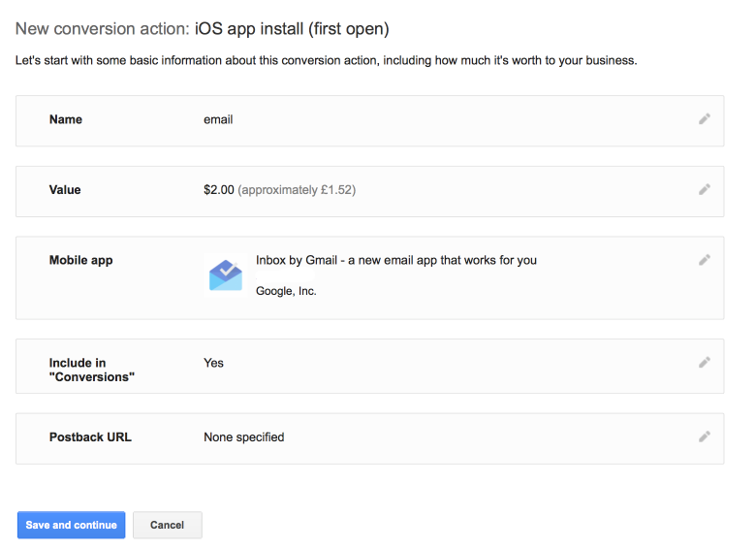The height and width of the screenshot is (549, 756).
Task: Click the "New conversion action" page heading
Action: pos(202,30)
